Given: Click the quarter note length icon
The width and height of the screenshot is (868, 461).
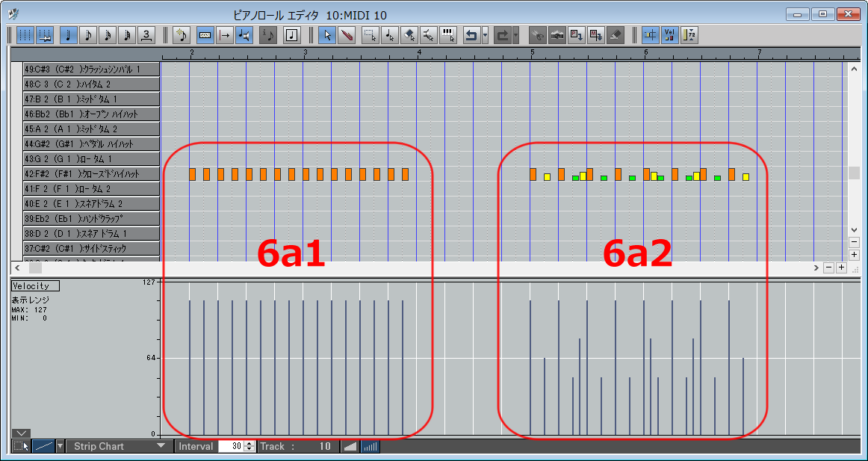Looking at the screenshot, I should [x=69, y=35].
